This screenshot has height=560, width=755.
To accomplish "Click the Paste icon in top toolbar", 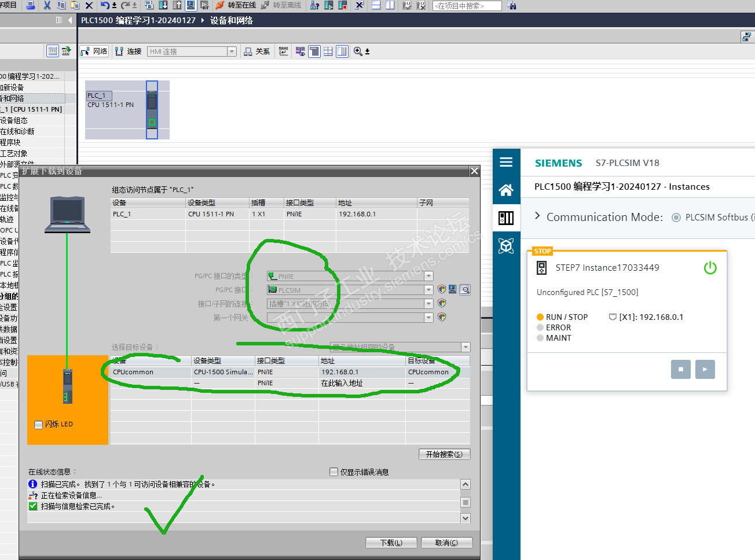I will pos(75,5).
